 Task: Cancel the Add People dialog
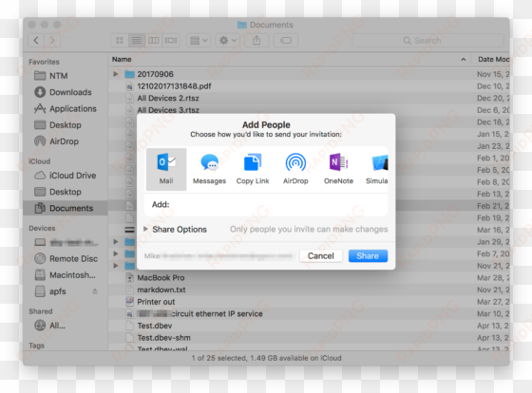(x=321, y=256)
